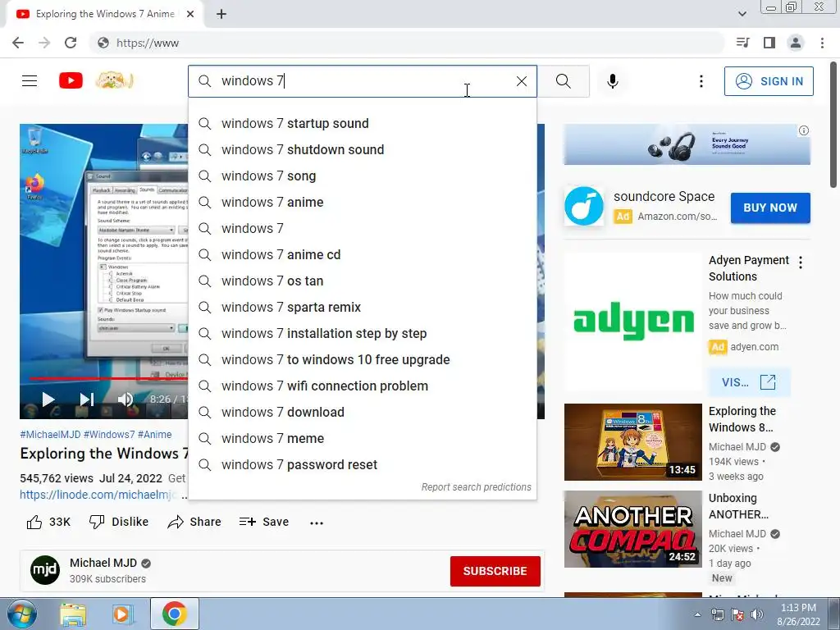Screen dimensions: 840x630
Task: Pick suggestion 'windows 7 sparta remix'
Action: (362, 307)
